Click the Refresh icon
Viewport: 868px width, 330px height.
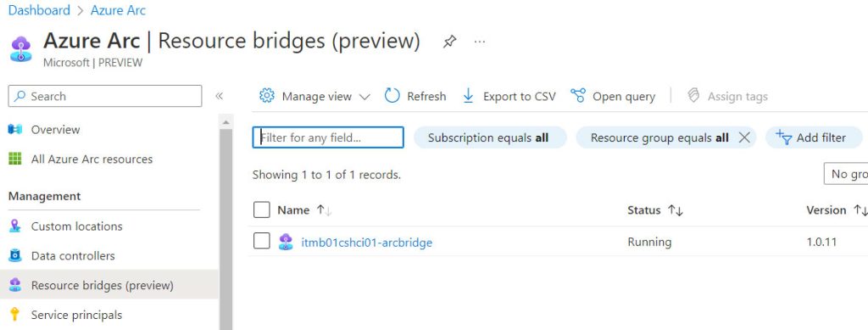point(392,96)
